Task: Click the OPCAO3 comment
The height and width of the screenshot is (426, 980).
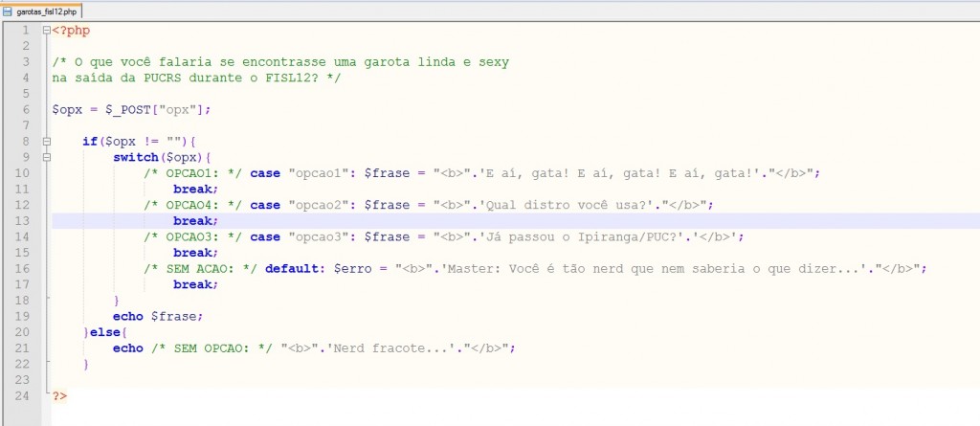Action: 193,237
